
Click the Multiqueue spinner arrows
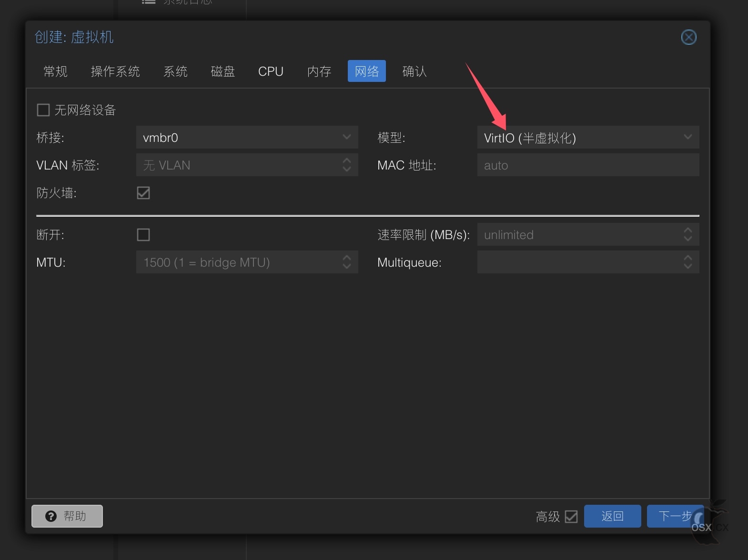688,262
